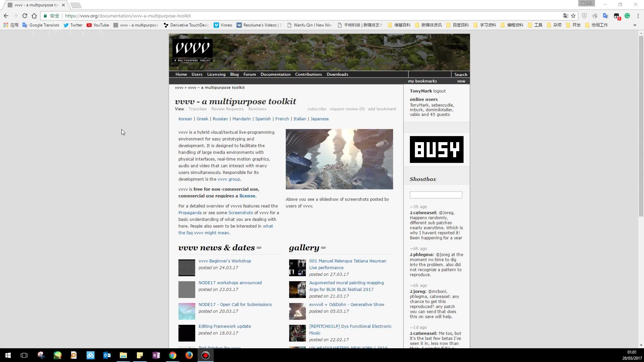
Task: Go to browser Home page icon
Action: pos(34,16)
